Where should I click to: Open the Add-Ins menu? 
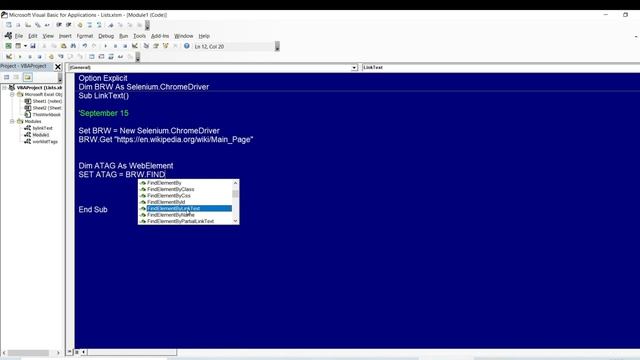tap(160, 36)
